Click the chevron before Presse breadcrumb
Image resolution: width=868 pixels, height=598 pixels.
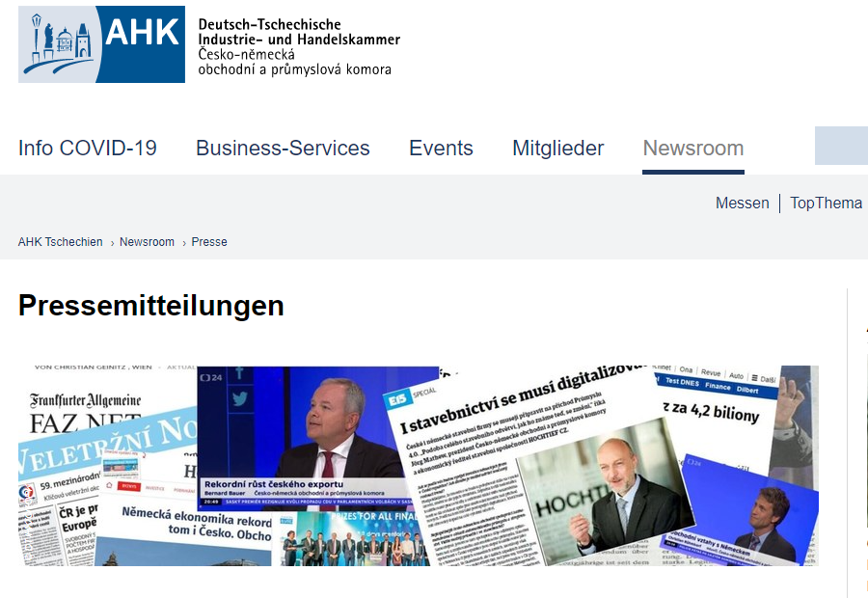pos(184,243)
